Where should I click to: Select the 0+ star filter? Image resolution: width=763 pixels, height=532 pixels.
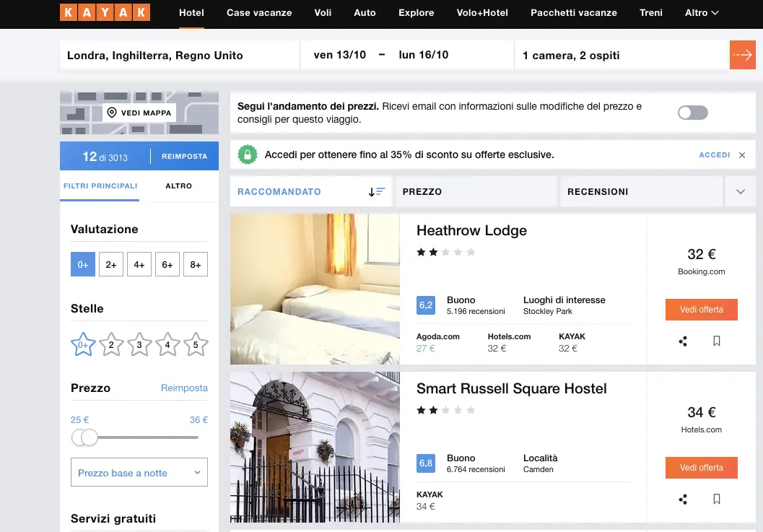click(83, 344)
